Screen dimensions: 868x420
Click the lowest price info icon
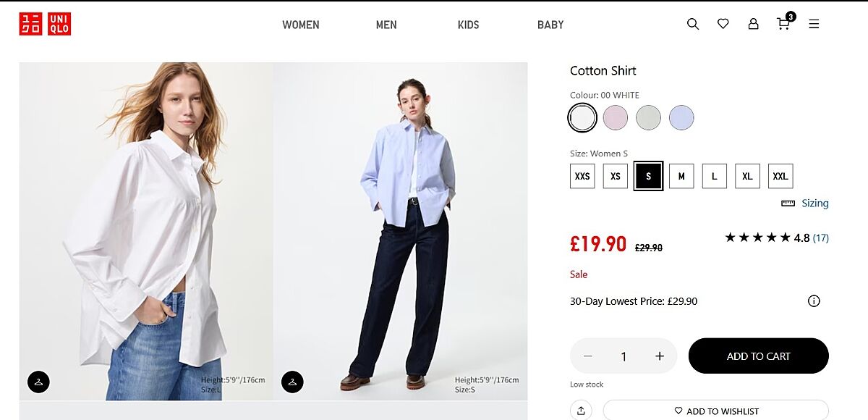tap(814, 301)
